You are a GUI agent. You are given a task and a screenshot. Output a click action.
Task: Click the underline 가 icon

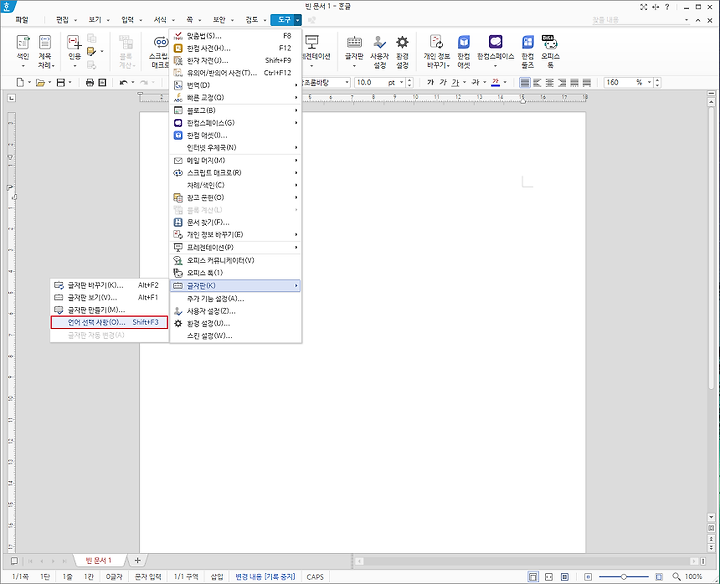click(455, 82)
